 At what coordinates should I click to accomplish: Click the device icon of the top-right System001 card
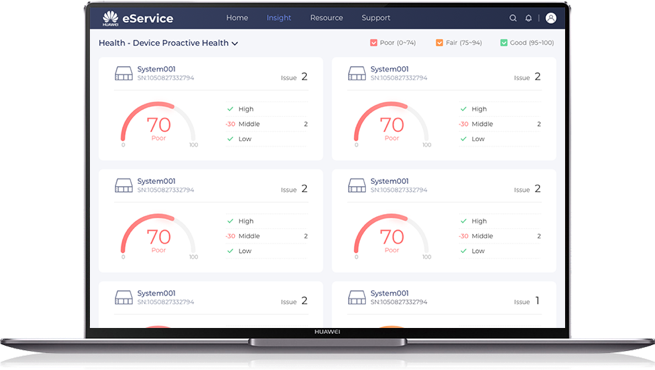[357, 73]
